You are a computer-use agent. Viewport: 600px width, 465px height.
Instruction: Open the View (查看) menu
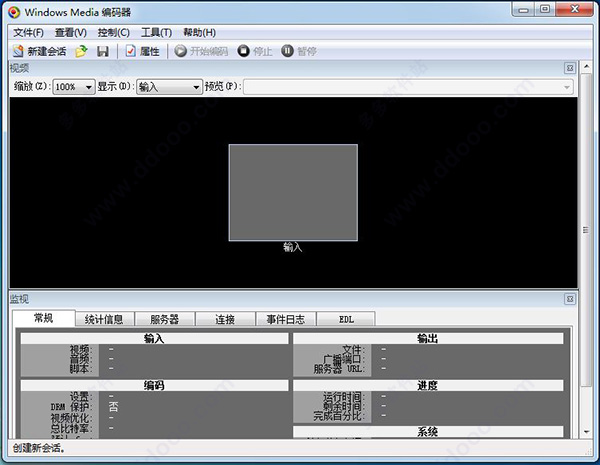70,33
